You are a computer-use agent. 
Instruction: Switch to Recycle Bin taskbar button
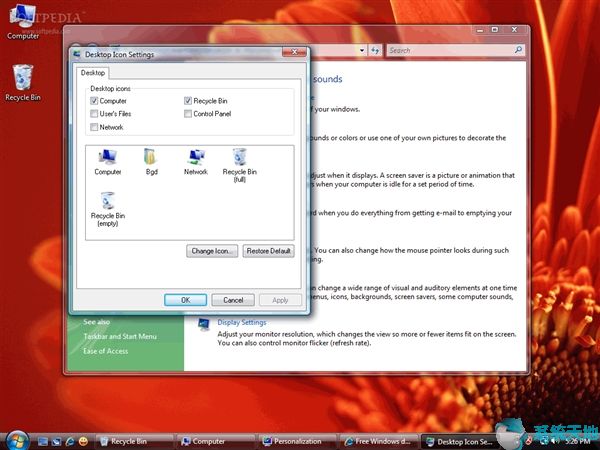pos(135,441)
